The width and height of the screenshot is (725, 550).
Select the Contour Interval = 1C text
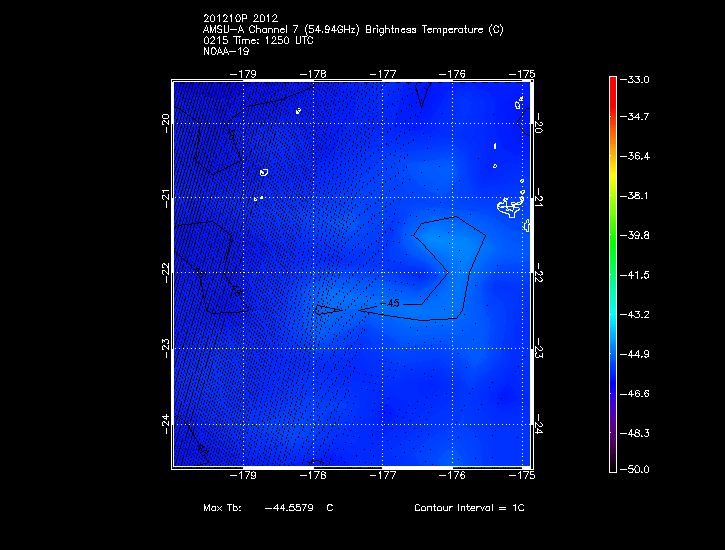tap(469, 508)
